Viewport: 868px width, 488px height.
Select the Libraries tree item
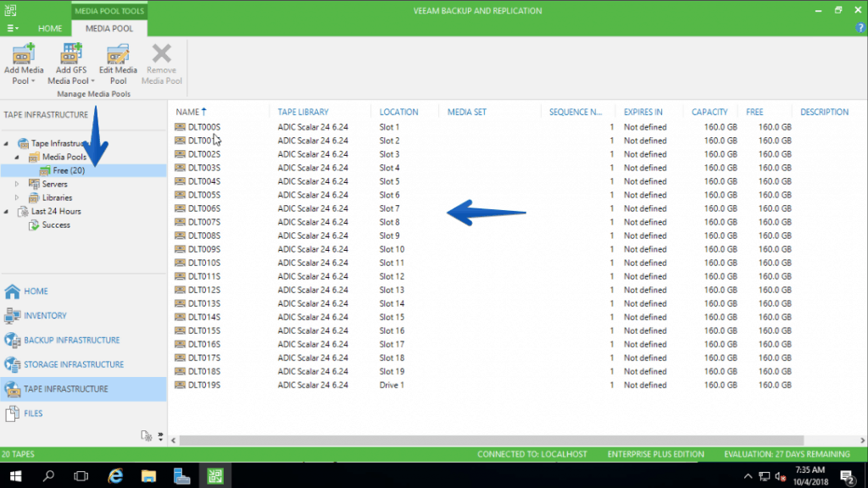click(x=57, y=197)
